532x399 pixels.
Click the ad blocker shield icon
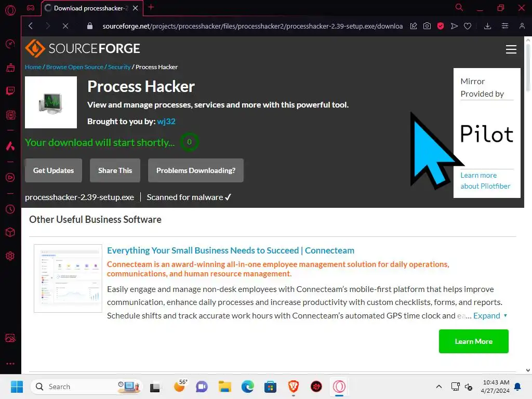point(441,26)
